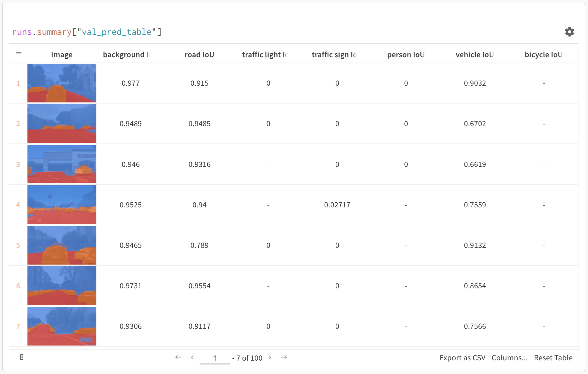
Task: Open the Target store image in row 3
Action: (x=62, y=164)
